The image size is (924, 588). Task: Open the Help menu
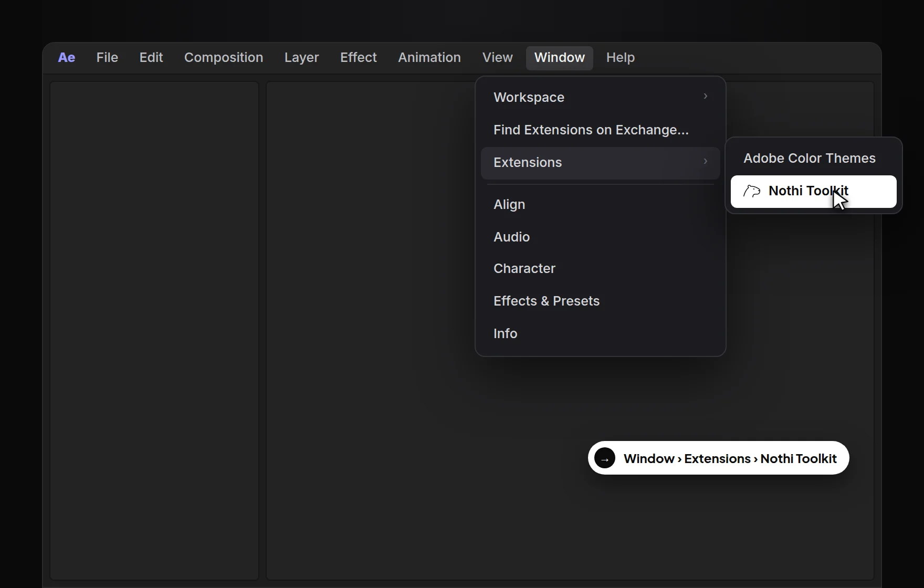621,57
